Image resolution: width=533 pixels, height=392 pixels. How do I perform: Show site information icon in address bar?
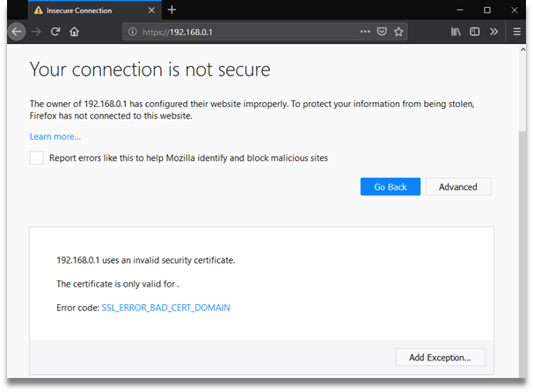(x=132, y=32)
